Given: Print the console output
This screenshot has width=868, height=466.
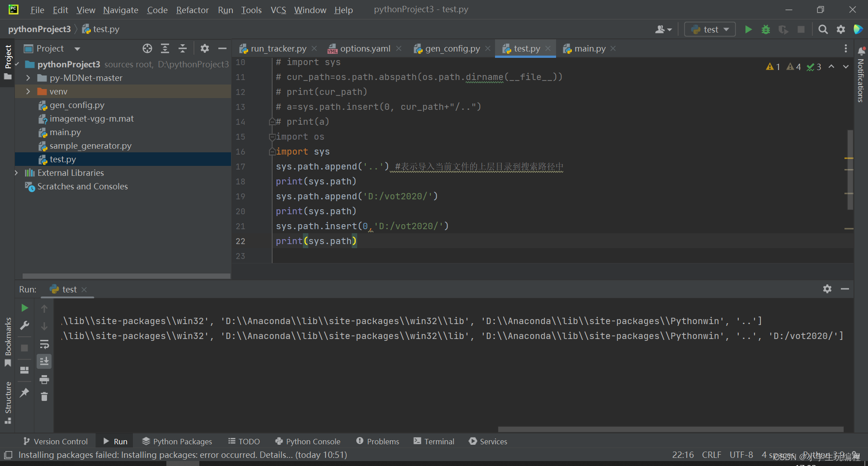Looking at the screenshot, I should click(x=44, y=379).
